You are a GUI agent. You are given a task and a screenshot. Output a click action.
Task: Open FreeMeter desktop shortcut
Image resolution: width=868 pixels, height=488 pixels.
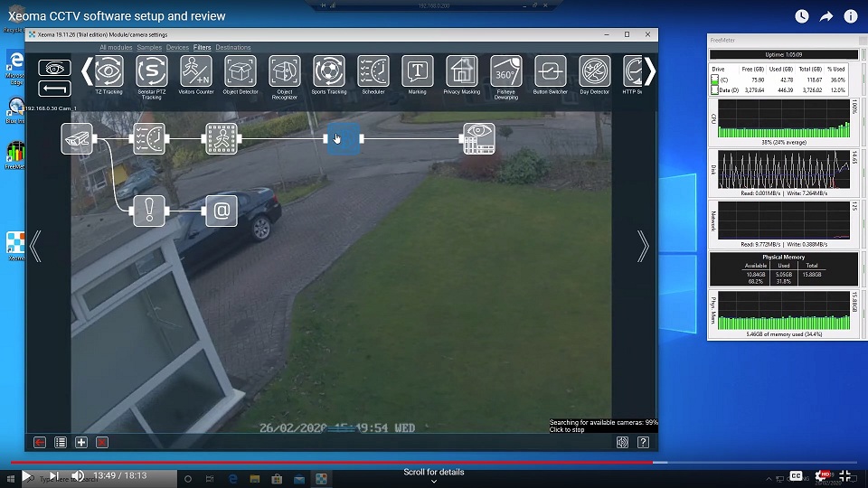click(15, 155)
